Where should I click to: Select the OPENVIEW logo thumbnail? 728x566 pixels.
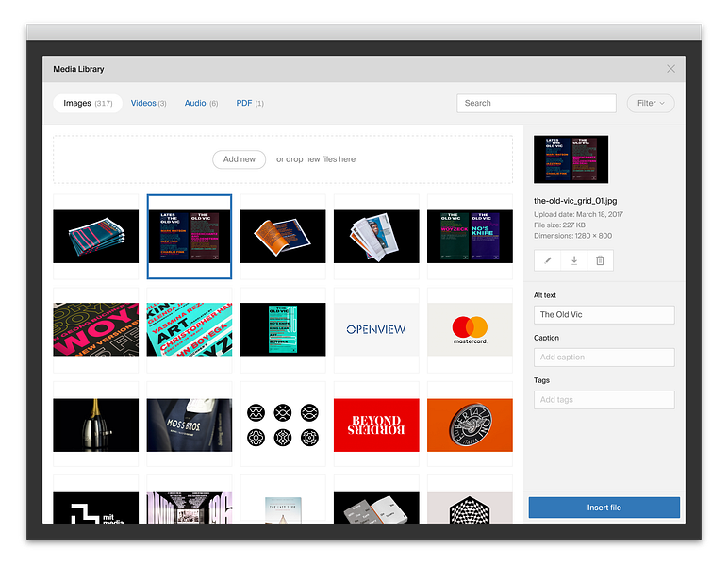tap(376, 329)
